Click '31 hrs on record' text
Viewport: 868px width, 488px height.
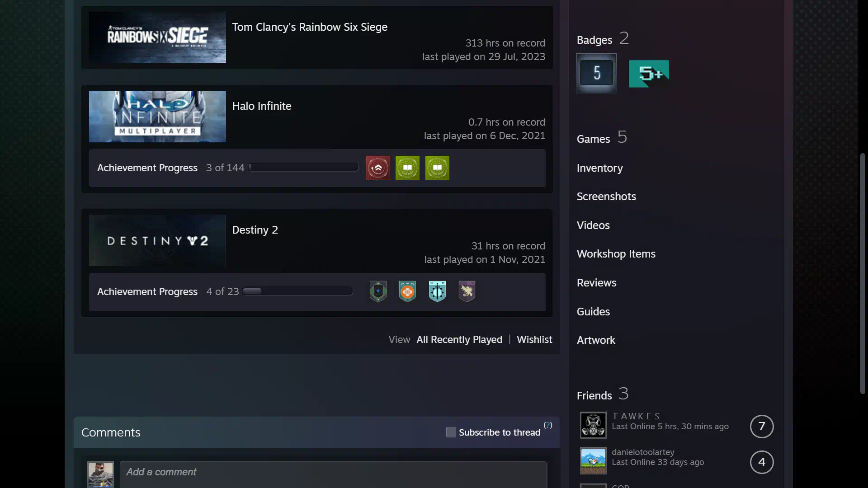(508, 246)
